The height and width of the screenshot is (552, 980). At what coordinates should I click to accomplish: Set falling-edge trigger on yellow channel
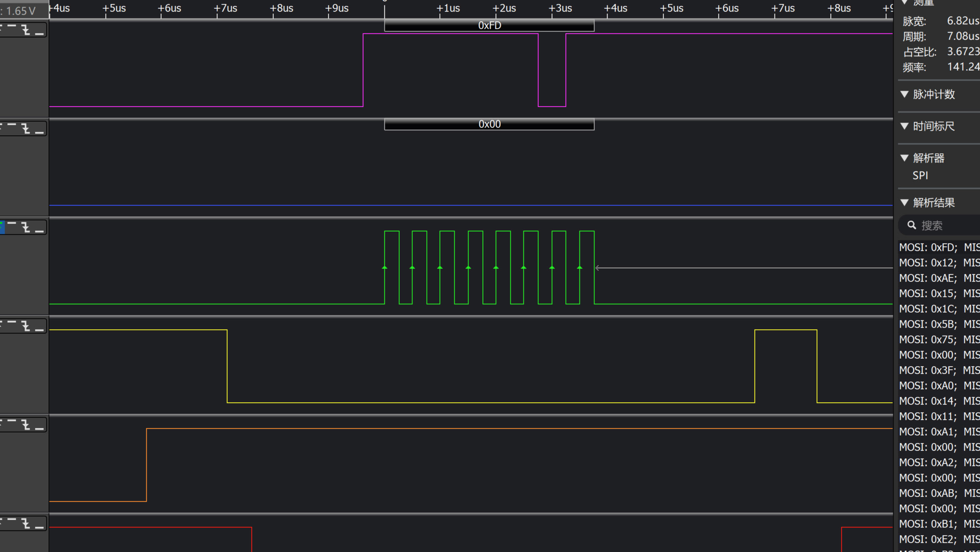(x=26, y=326)
